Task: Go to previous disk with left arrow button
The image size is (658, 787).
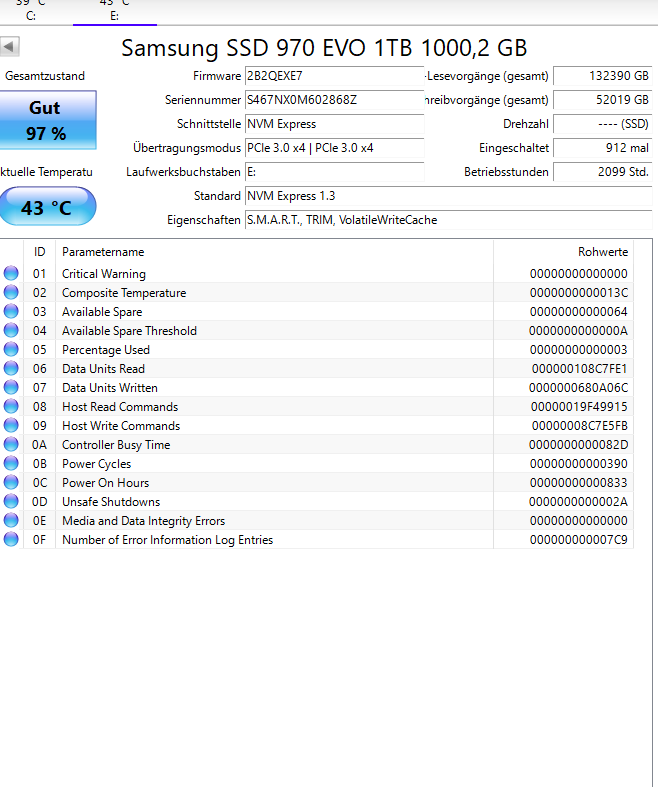Action: [10, 47]
